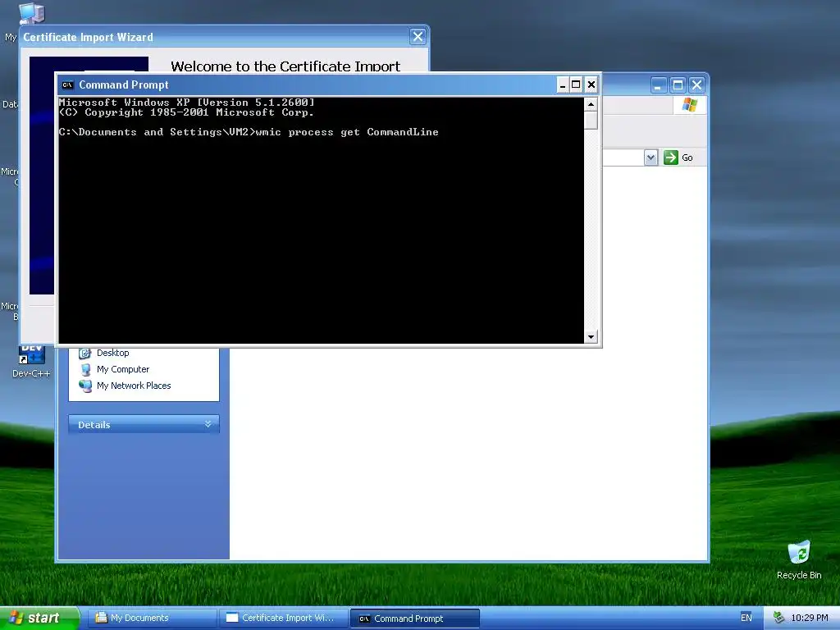The width and height of the screenshot is (840, 630).
Task: Click the green Go arrow icon
Action: point(671,157)
